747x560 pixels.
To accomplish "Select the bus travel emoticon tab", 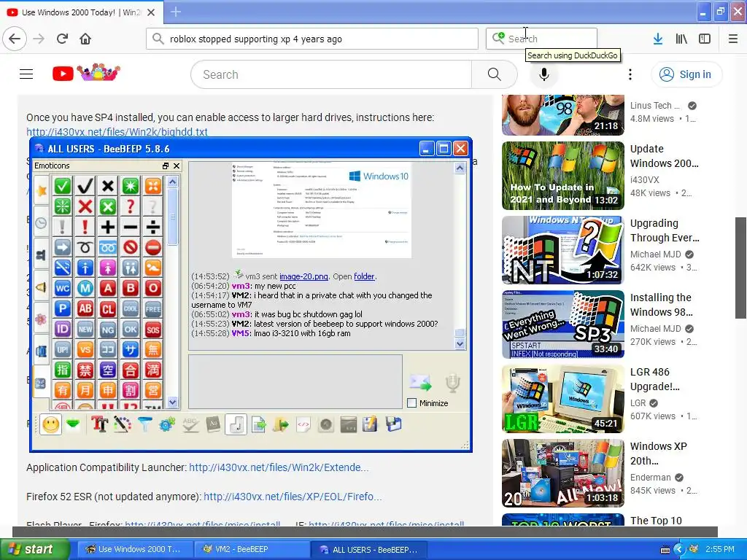I will pos(42,351).
